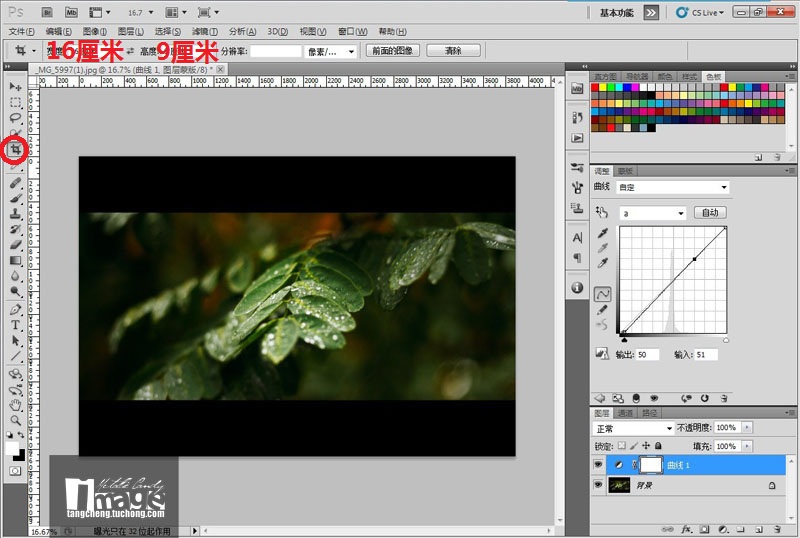The height and width of the screenshot is (538, 800).
Task: Switch to the 通道 (Channels) tab
Action: pyautogui.click(x=625, y=412)
